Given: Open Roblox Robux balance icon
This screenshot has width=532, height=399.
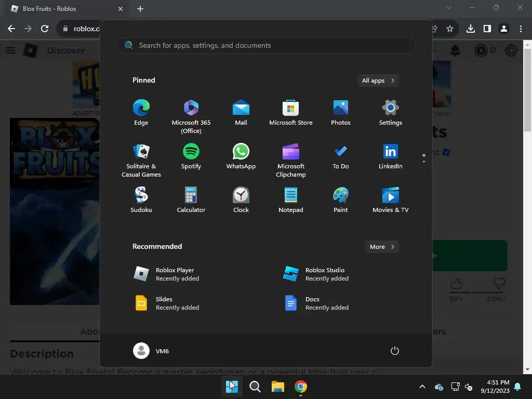Looking at the screenshot, I should click(481, 50).
